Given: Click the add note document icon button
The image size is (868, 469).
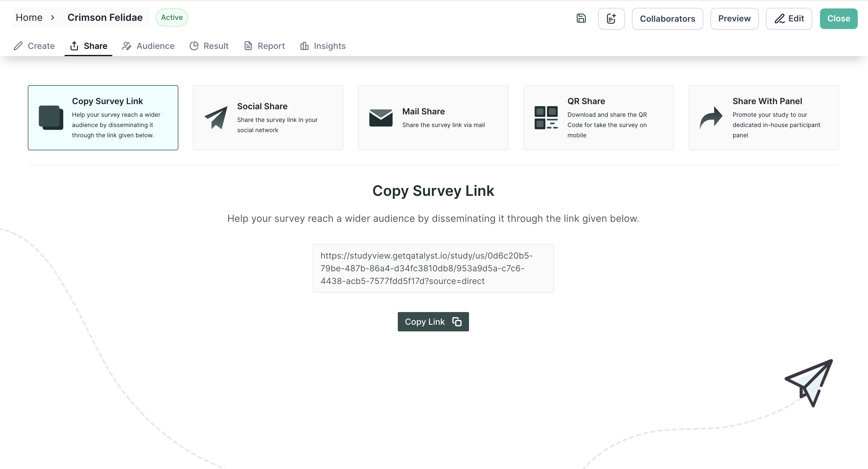Looking at the screenshot, I should 611,18.
